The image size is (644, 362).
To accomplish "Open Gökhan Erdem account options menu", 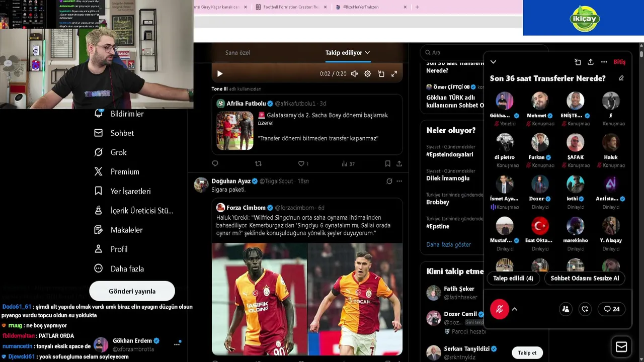I will (177, 344).
